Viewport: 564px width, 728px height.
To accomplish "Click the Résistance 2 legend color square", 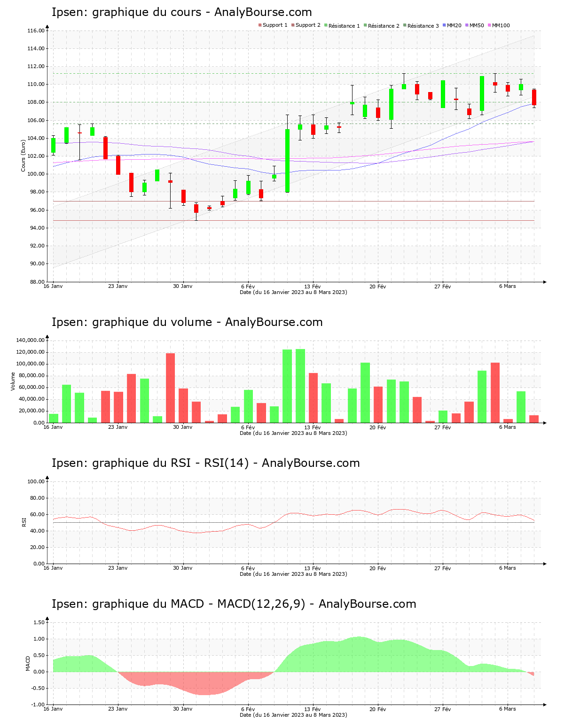I will (x=365, y=25).
